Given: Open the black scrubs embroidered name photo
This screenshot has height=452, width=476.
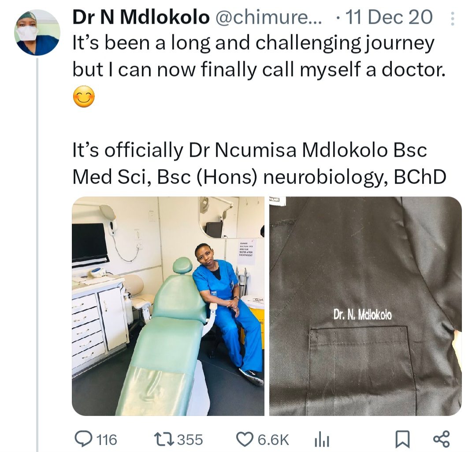Looking at the screenshot, I should [x=365, y=306].
